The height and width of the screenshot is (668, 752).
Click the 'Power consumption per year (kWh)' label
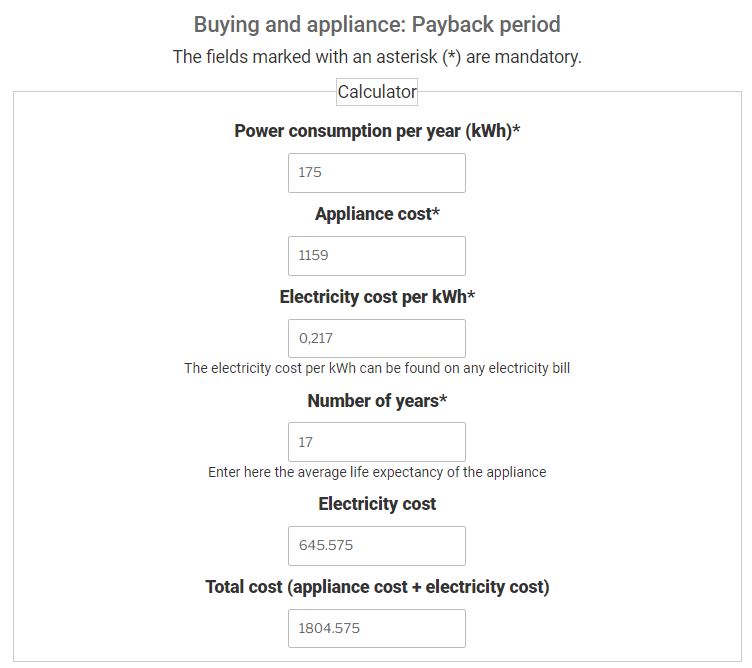(373, 131)
